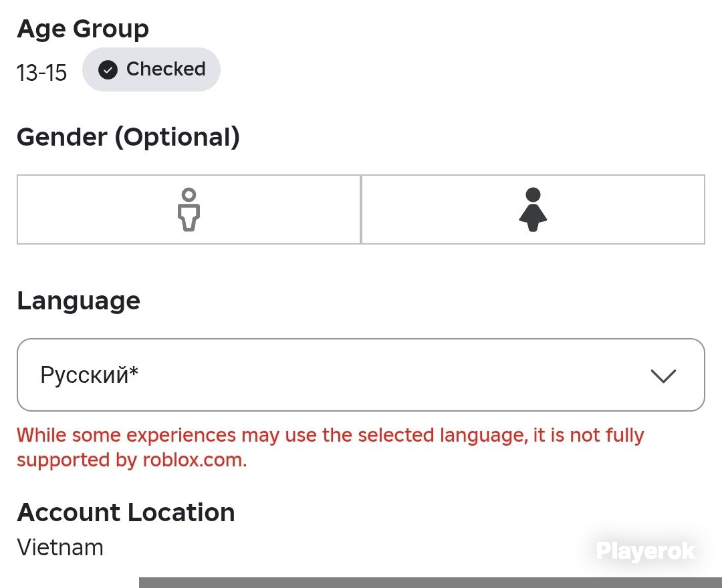Click the gray horizontal bar at bottom
The height and width of the screenshot is (588, 722).
click(431, 583)
